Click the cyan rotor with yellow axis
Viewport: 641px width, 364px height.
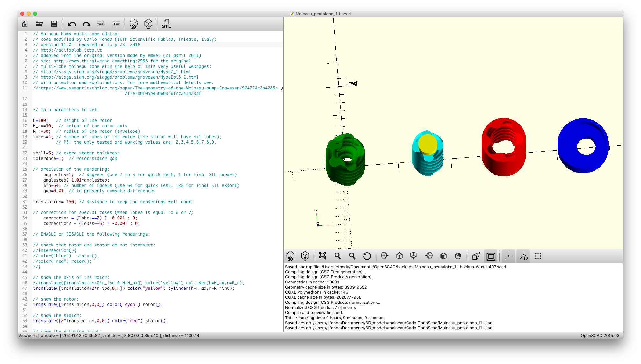coord(428,153)
